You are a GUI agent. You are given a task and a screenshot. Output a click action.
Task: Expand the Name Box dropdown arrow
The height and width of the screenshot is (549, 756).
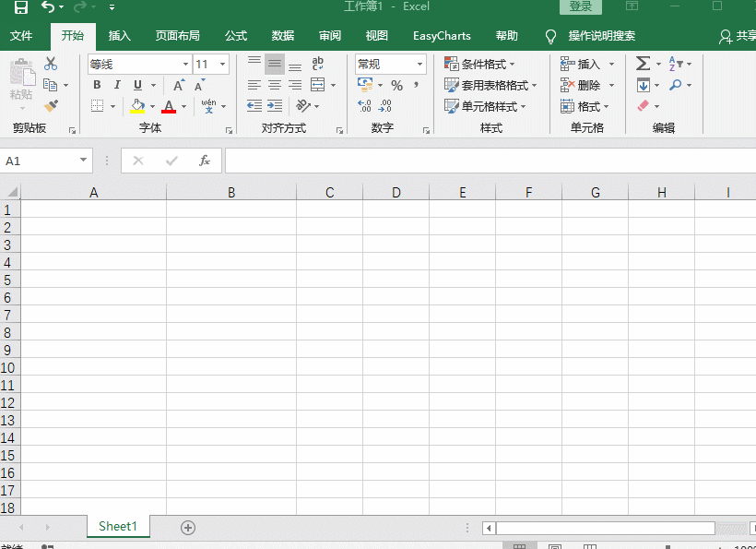click(83, 160)
